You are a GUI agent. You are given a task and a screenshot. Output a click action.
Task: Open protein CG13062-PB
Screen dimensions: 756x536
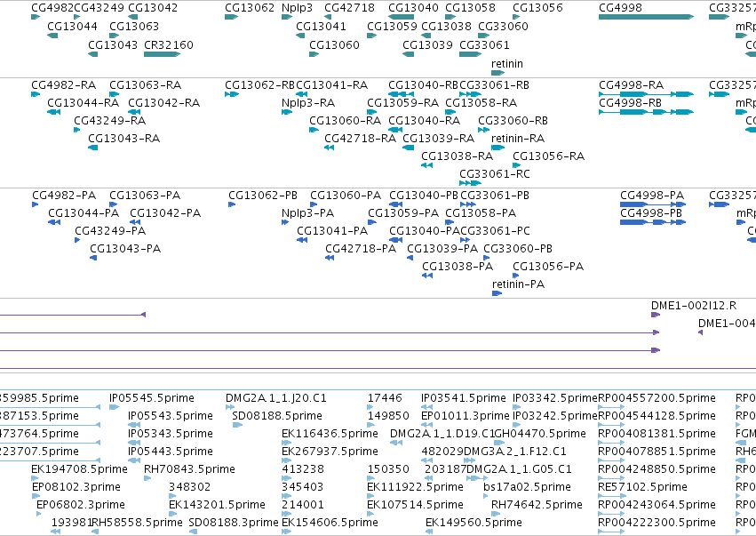(263, 196)
